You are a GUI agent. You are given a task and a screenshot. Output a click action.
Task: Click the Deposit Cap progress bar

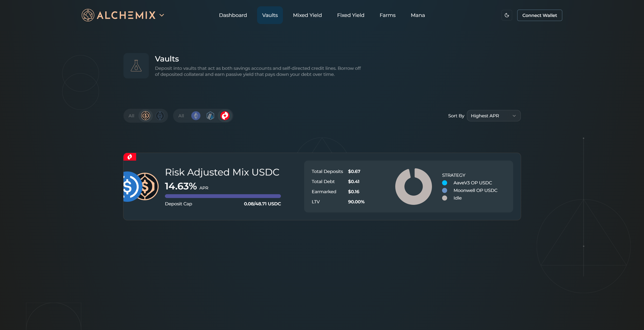point(223,196)
